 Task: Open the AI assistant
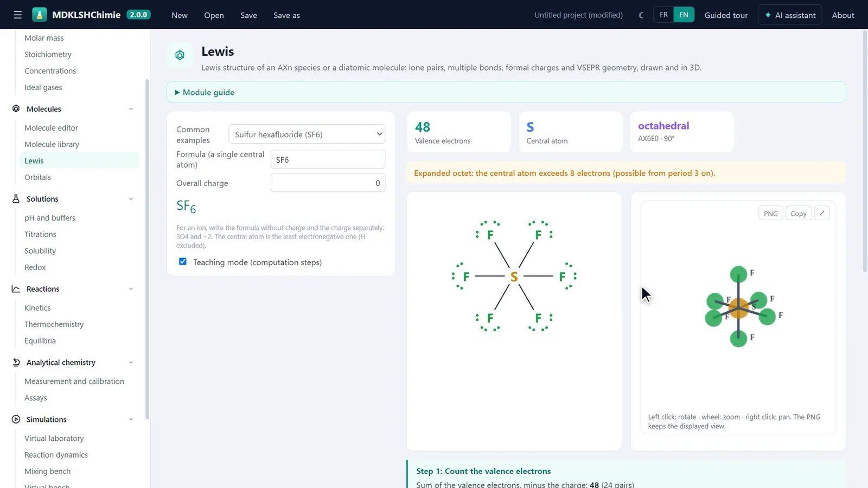790,15
